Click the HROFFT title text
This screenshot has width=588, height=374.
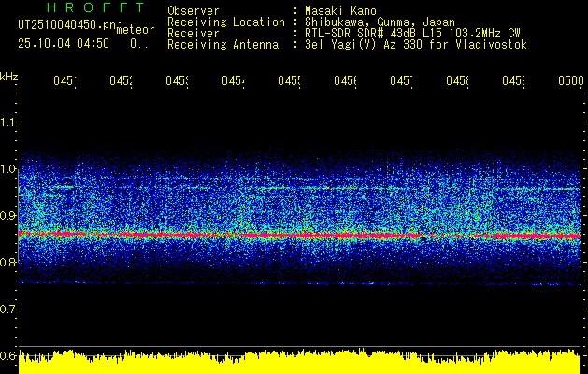coord(95,7)
